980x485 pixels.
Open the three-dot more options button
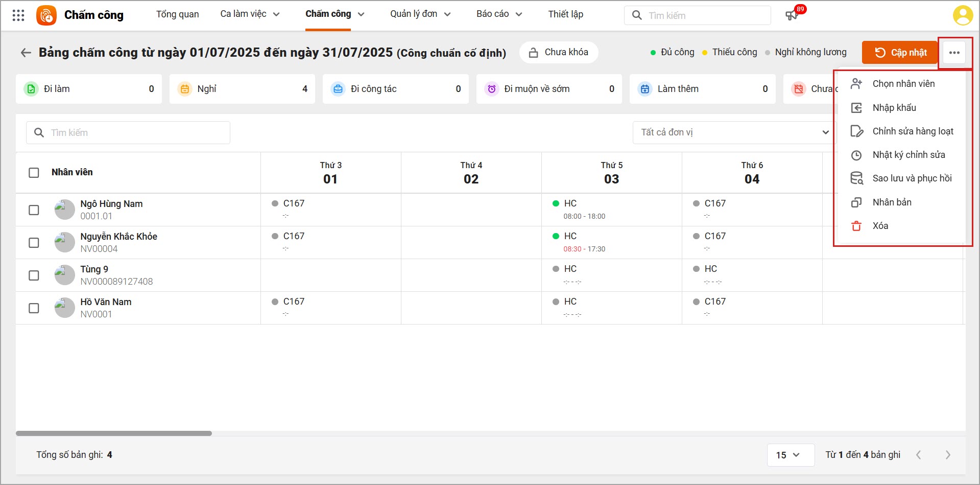[954, 53]
